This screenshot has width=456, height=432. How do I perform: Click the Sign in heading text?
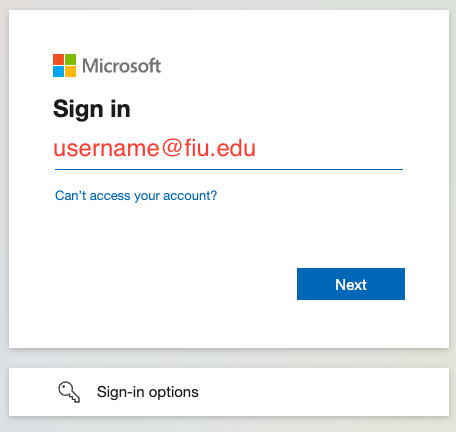click(x=92, y=109)
